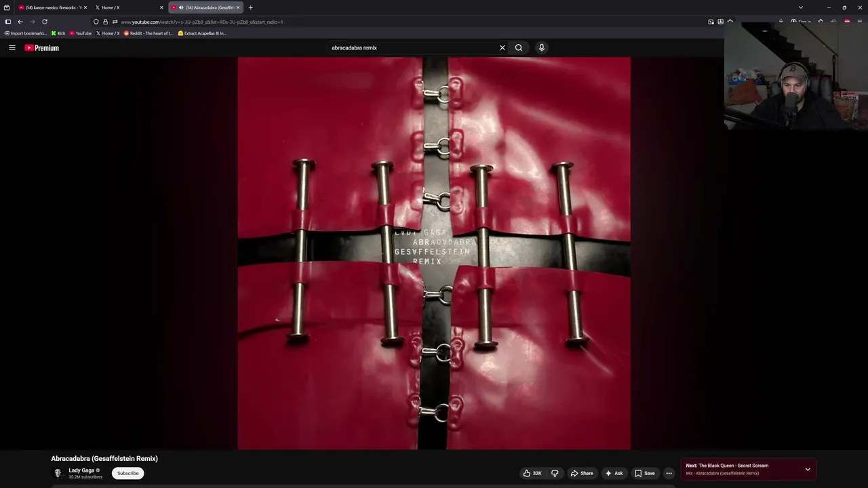Open the site permissions icon in address bar
Screen dimensions: 868x488
click(115, 22)
